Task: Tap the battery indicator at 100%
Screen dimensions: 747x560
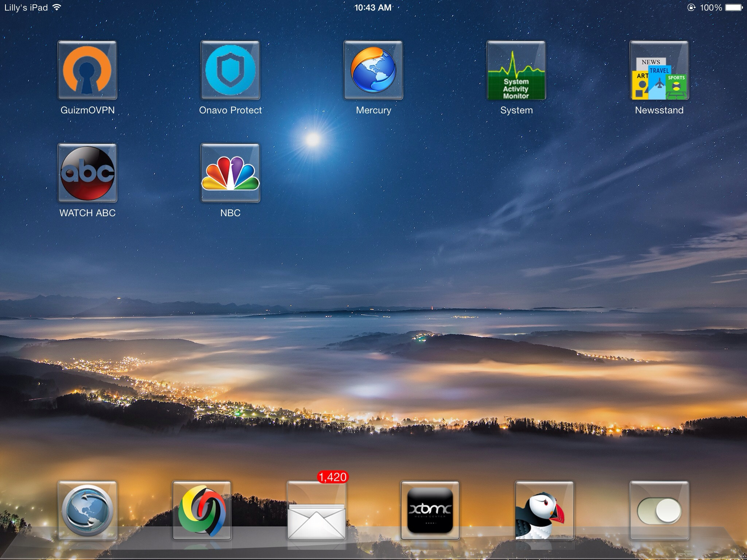Action: click(x=733, y=8)
